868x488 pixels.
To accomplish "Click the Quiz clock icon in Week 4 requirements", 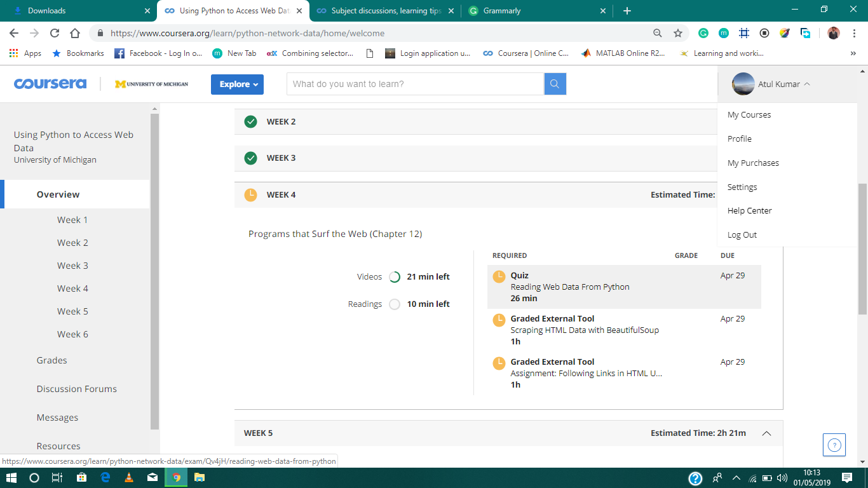I will pyautogui.click(x=499, y=276).
